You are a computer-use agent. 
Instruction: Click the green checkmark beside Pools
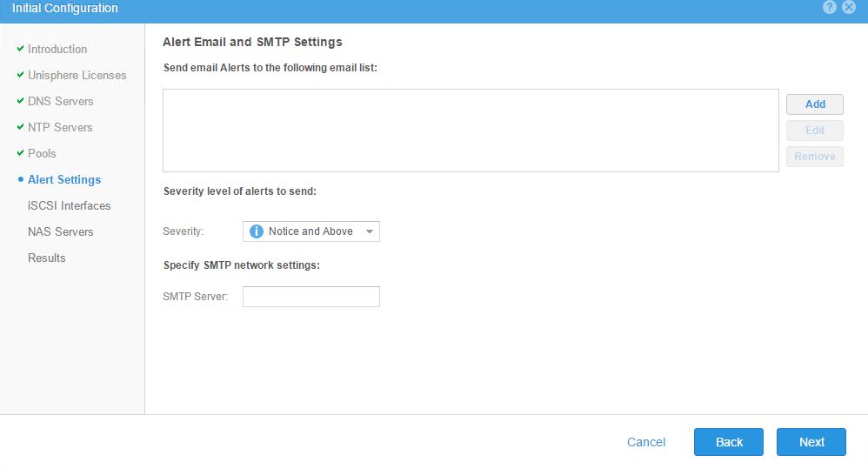20,153
